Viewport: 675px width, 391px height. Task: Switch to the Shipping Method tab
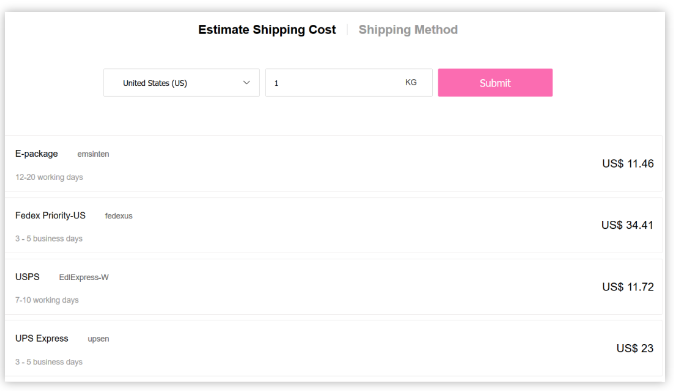click(x=408, y=30)
